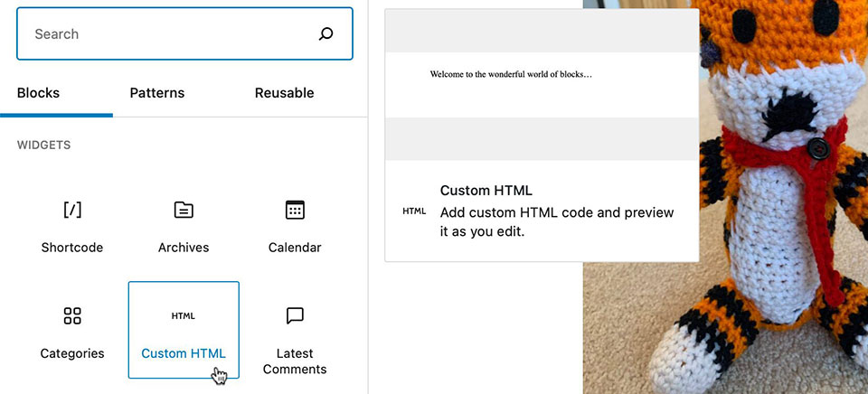Image resolution: width=868 pixels, height=394 pixels.
Task: Click the HTML icon in highlighted block tile
Action: point(184,316)
